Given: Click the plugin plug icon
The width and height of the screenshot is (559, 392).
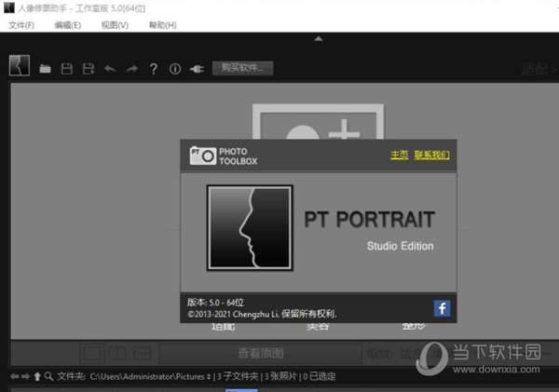Looking at the screenshot, I should pyautogui.click(x=197, y=69).
